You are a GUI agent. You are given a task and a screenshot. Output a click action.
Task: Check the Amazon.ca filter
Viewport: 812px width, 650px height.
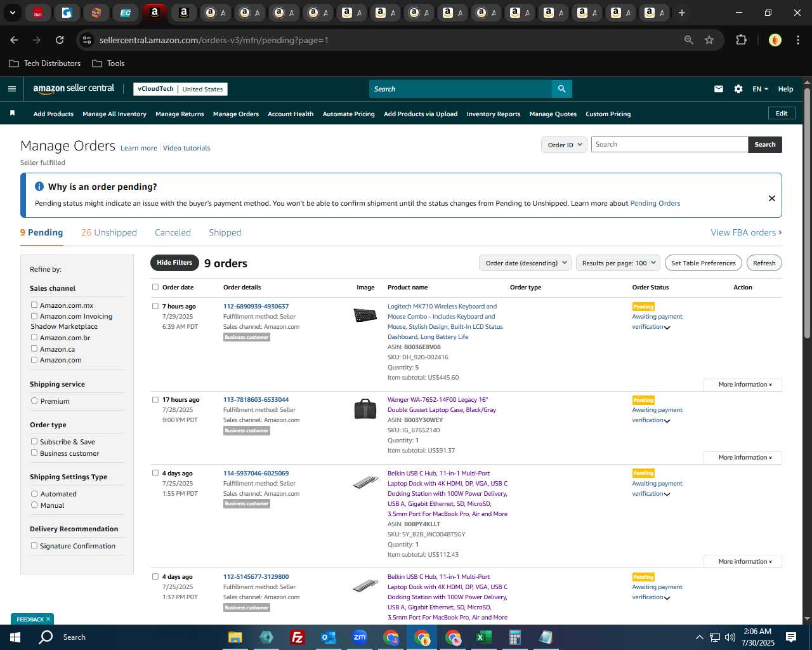click(x=34, y=348)
